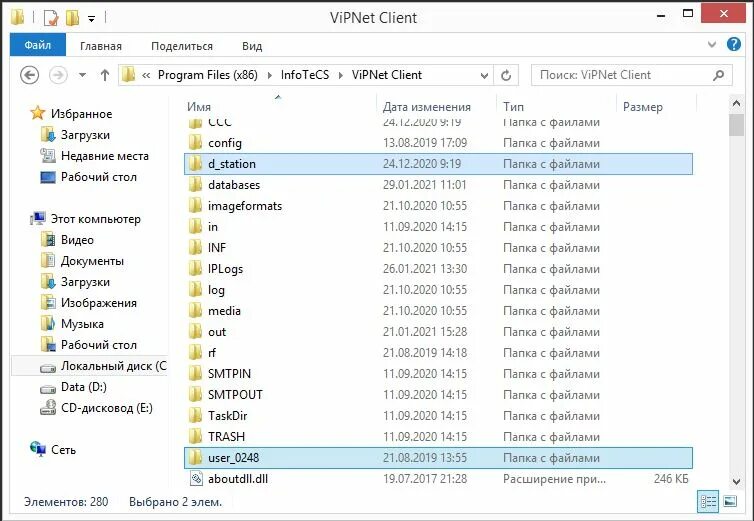Click InfoTeCS in the address path

305,75
